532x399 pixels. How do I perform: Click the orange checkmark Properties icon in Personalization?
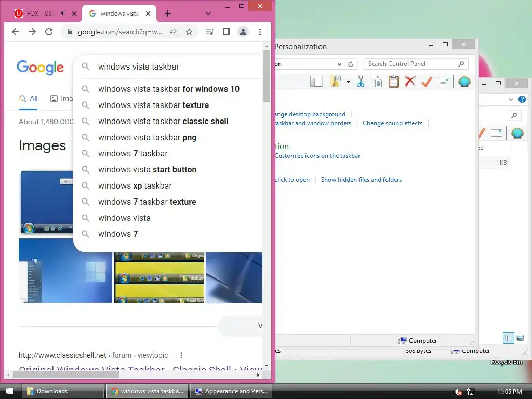click(427, 82)
